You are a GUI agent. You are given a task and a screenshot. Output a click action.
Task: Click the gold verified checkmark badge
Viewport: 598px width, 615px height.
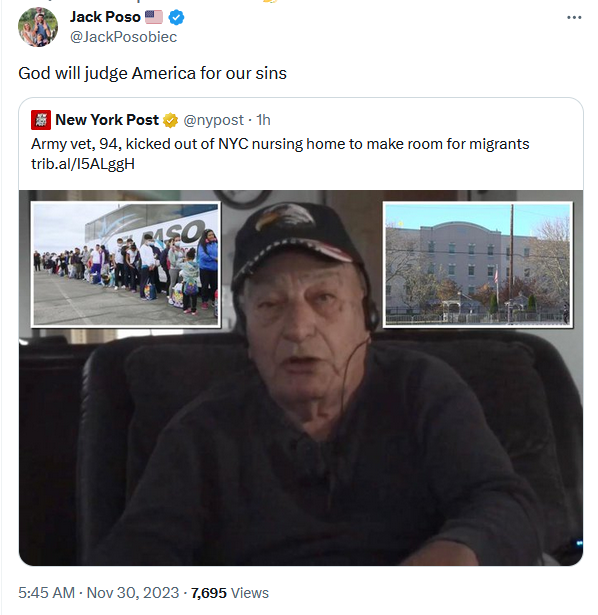pos(171,120)
